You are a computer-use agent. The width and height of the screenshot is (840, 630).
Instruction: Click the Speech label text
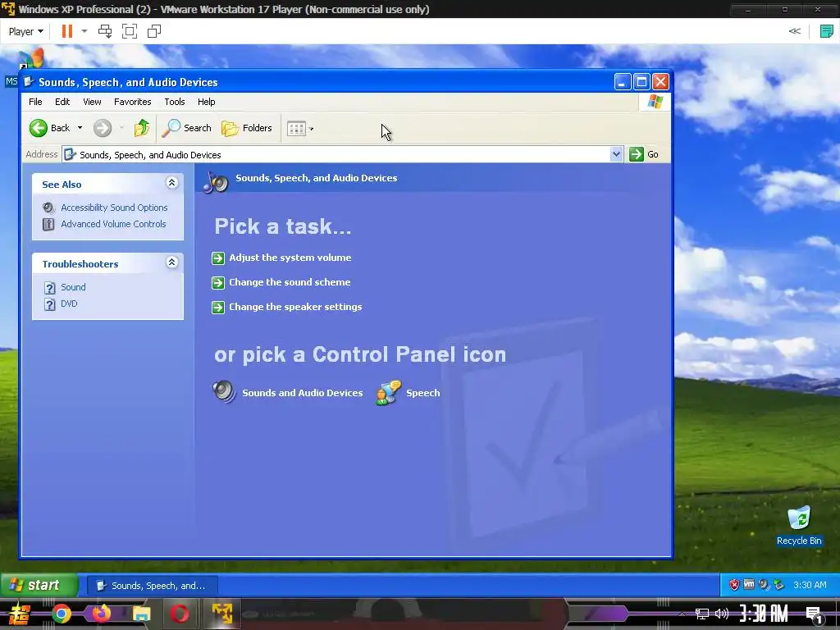click(x=423, y=393)
